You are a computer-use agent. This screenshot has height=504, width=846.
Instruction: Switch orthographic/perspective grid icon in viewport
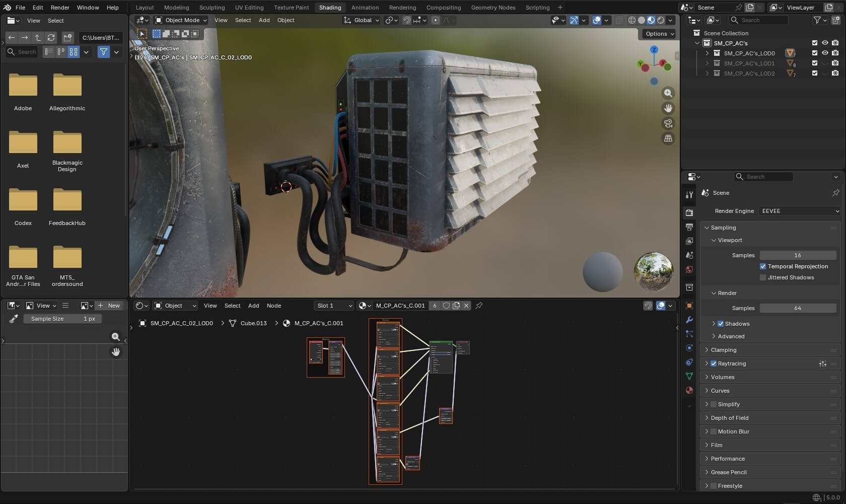coord(668,138)
